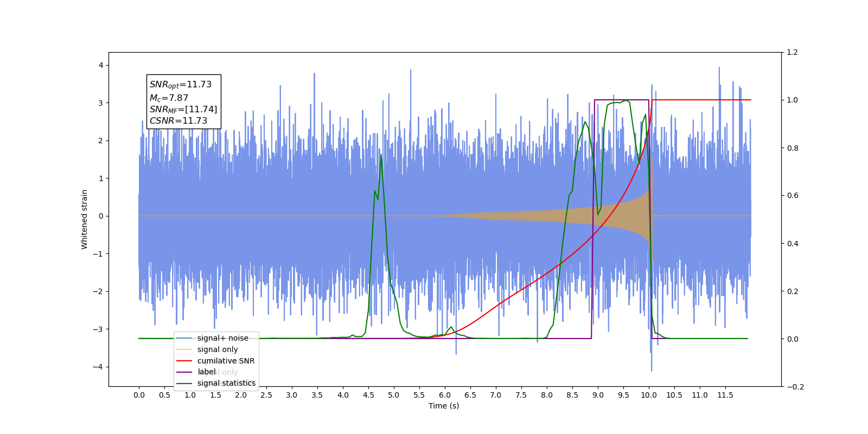Image resolution: width=868 pixels, height=434 pixels.
Task: Click the 7.5 tick on the time axis
Action: pyautogui.click(x=521, y=395)
